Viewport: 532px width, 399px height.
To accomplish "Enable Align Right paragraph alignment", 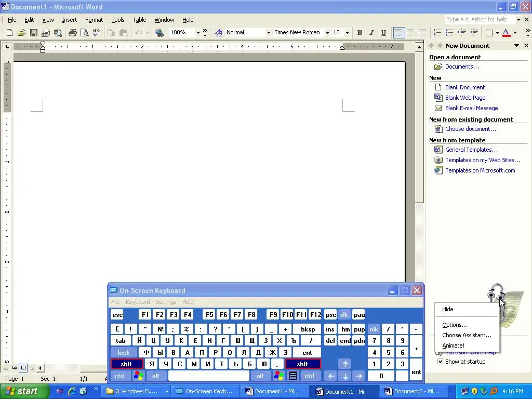I will click(422, 33).
